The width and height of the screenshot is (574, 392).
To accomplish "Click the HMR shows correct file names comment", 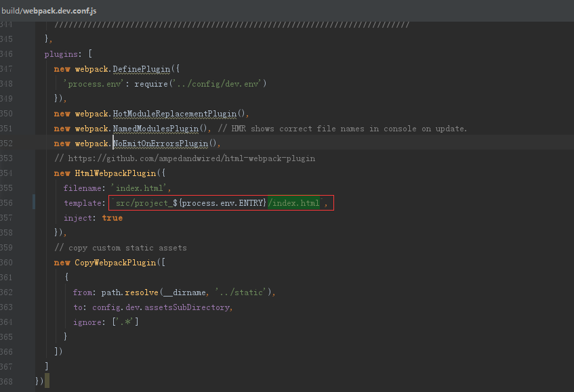I will click(x=343, y=129).
